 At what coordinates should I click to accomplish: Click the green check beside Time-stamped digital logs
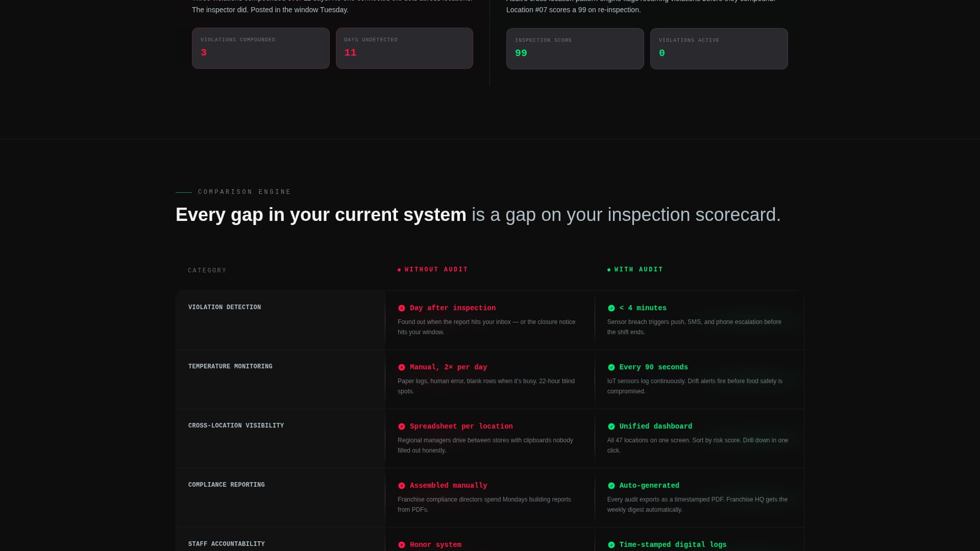611,544
